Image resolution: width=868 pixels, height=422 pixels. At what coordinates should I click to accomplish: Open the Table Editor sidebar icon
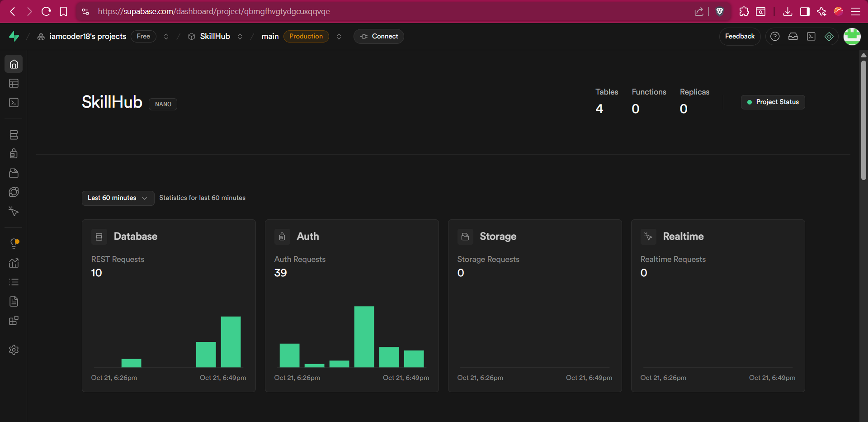point(14,83)
